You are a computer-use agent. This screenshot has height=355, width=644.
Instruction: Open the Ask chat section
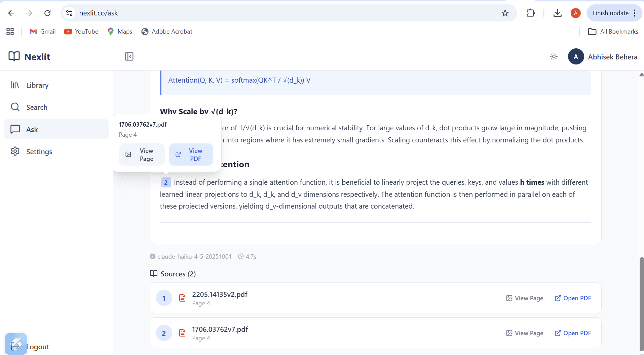(x=32, y=129)
